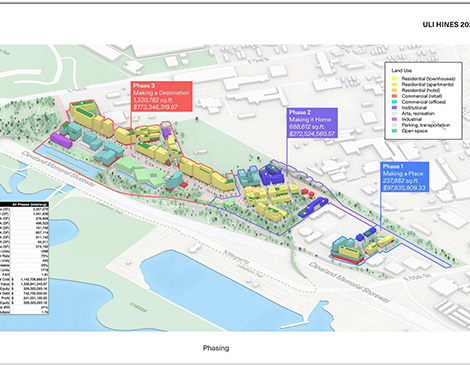470x365 pixels.
Task: Click the Residential (townhouses) yellow legend swatch
Action: click(394, 79)
